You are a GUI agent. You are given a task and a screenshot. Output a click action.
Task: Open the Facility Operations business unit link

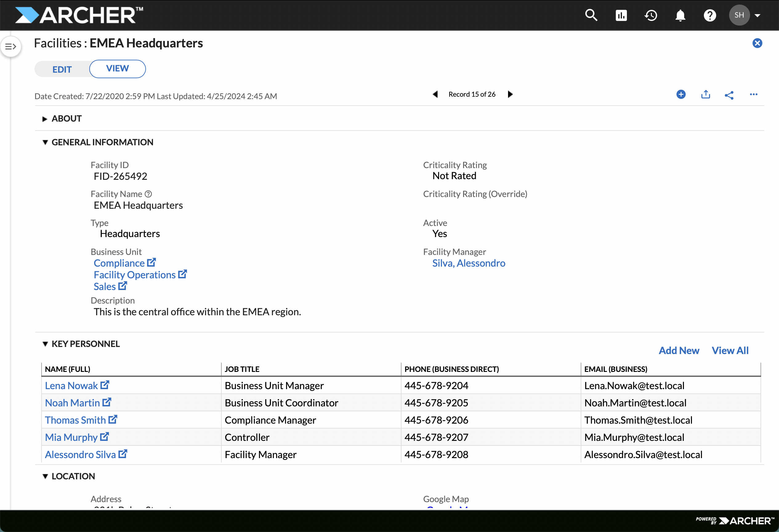[135, 275]
